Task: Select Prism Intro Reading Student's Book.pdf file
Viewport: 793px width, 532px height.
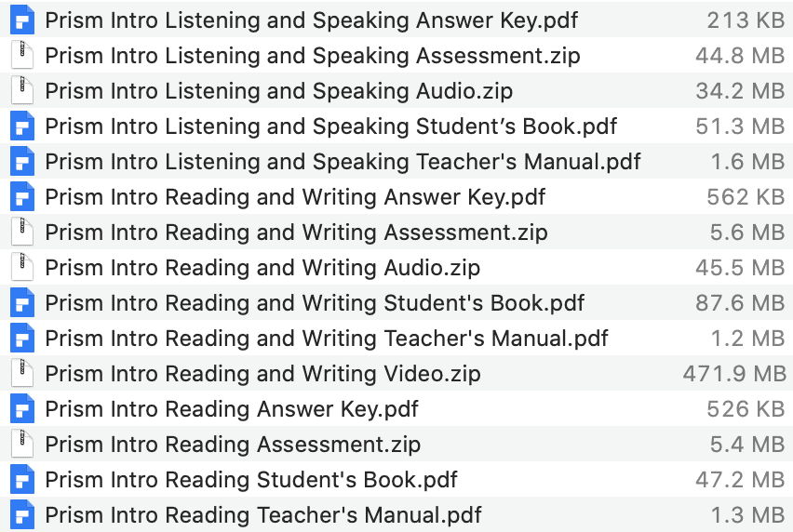Action: click(251, 480)
